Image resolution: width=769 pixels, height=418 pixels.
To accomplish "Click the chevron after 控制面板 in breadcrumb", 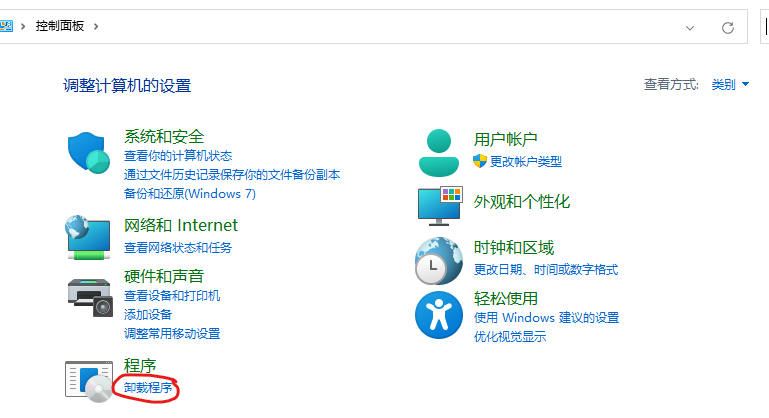I will [x=96, y=25].
